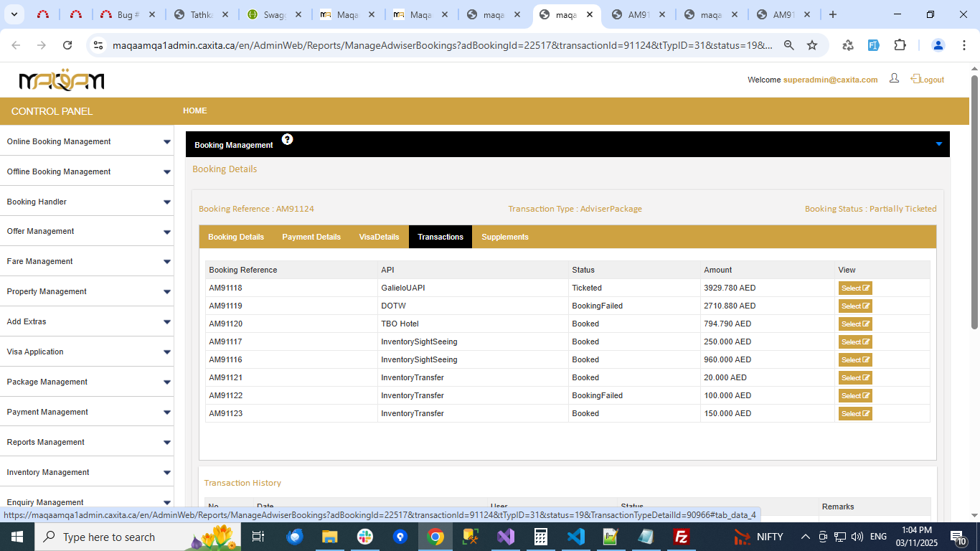
Task: Open FileZilla from the taskbar
Action: point(681,537)
